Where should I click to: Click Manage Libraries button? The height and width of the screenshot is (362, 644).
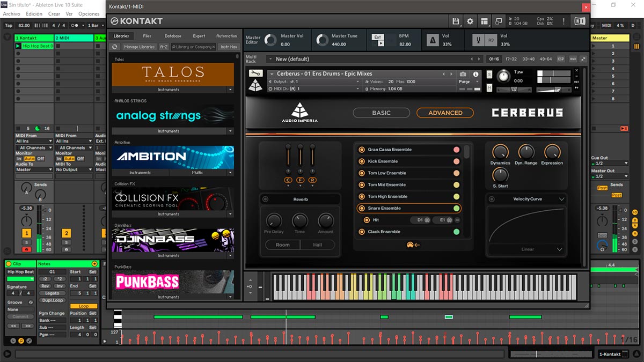[139, 47]
